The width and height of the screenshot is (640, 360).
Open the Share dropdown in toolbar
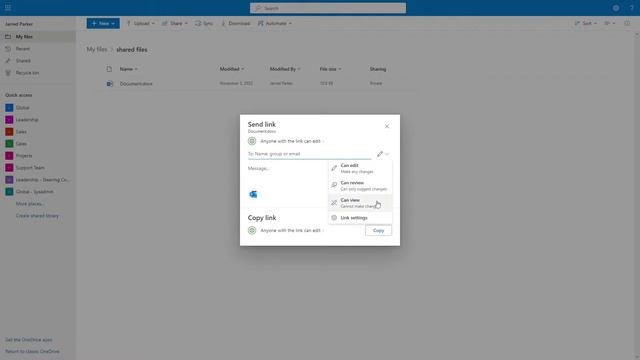(x=175, y=23)
